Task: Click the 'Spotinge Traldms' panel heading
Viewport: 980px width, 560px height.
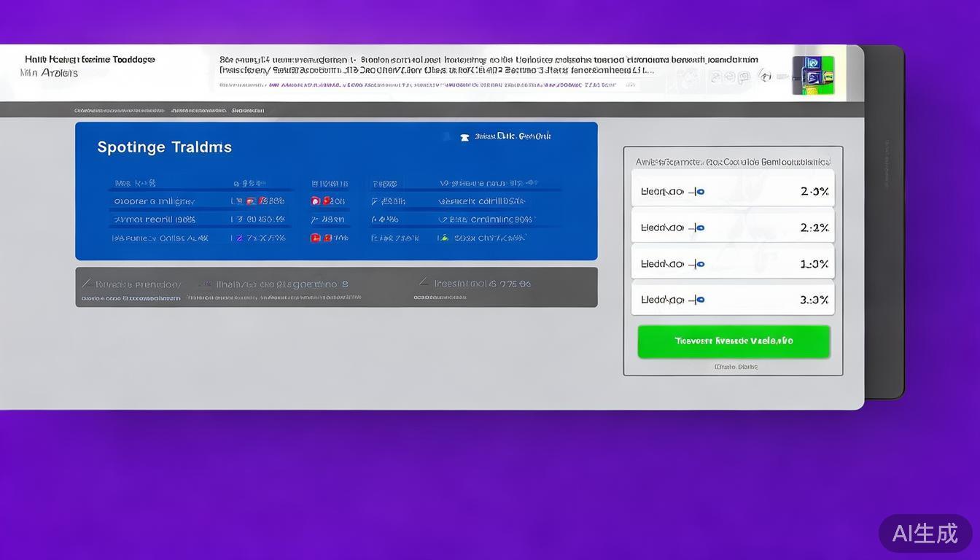Action: [164, 147]
